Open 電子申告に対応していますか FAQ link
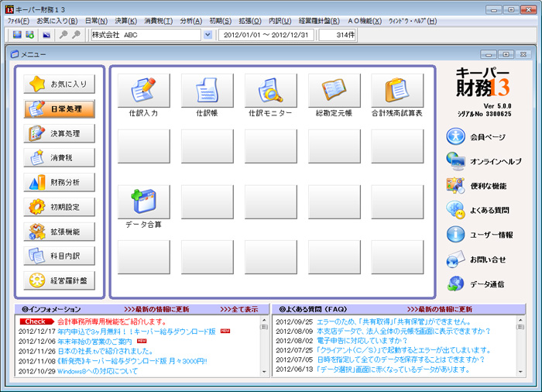 pyautogui.click(x=362, y=340)
